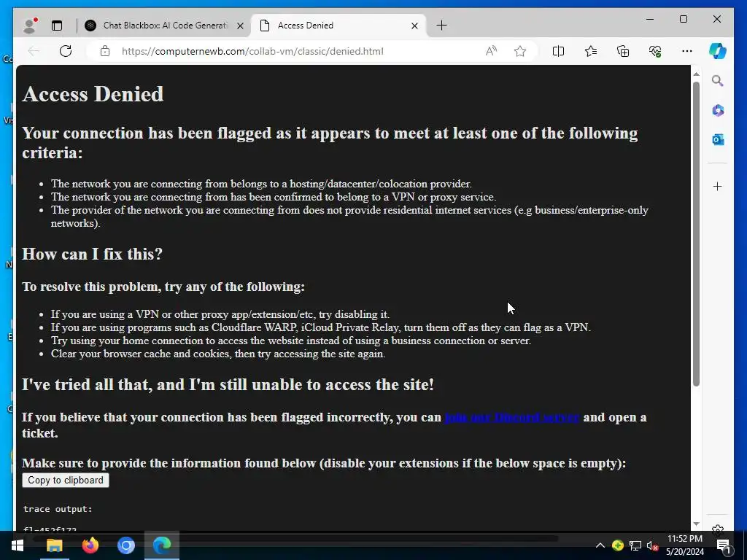This screenshot has height=560, width=747.
Task: Click the 'How can I fix this?' heading
Action: (x=93, y=254)
